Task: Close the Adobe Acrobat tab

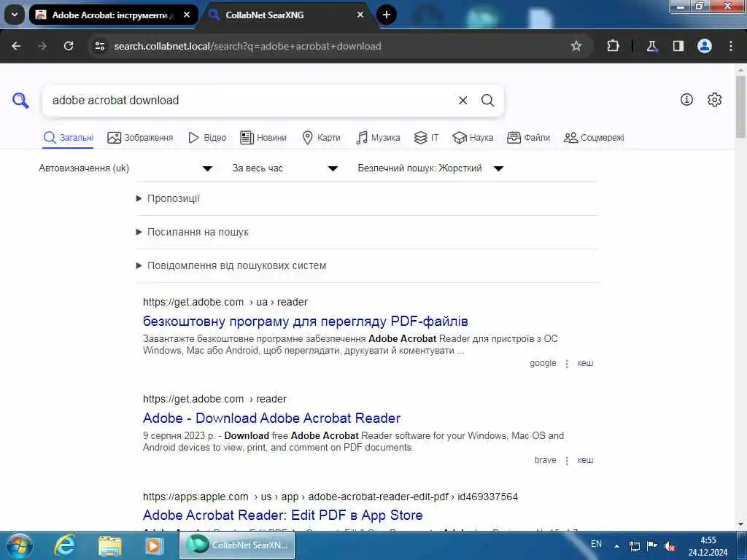Action: (x=187, y=15)
